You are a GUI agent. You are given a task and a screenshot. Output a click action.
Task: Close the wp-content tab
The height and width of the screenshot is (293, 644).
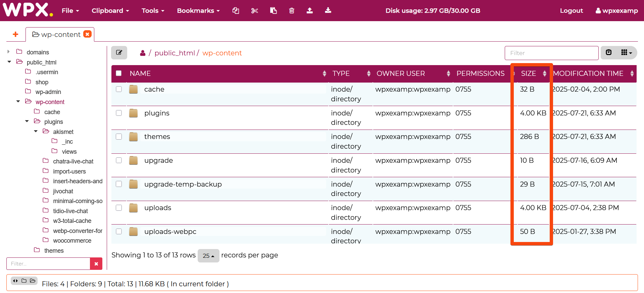pos(87,34)
